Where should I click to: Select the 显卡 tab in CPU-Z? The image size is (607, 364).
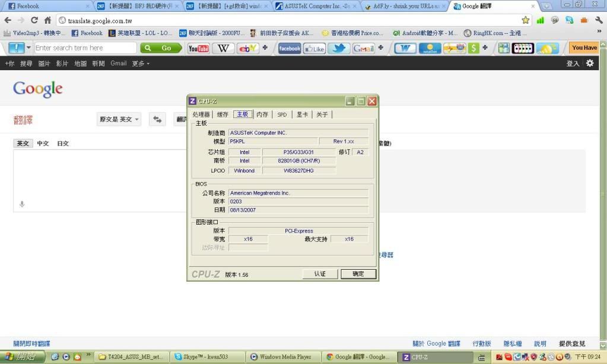[x=302, y=114]
